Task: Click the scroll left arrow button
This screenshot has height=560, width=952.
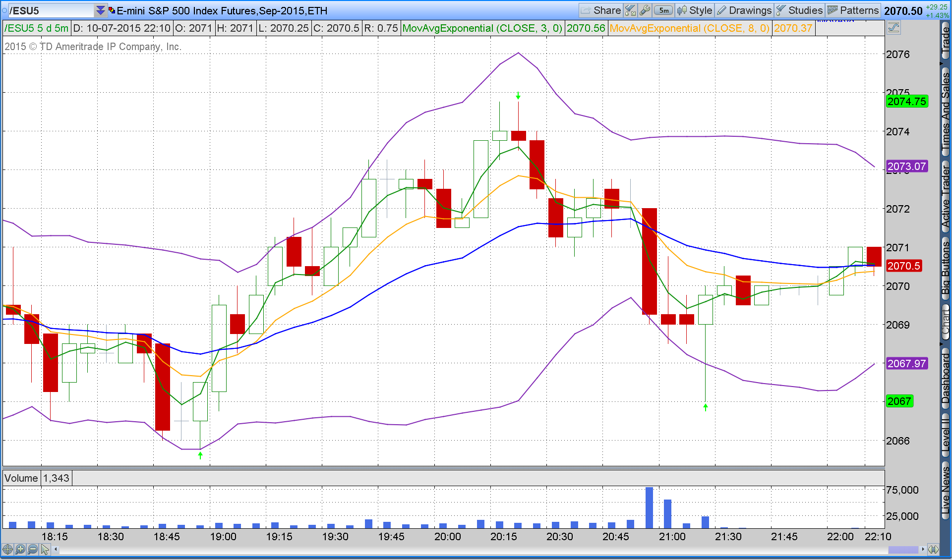Action: pos(56,549)
